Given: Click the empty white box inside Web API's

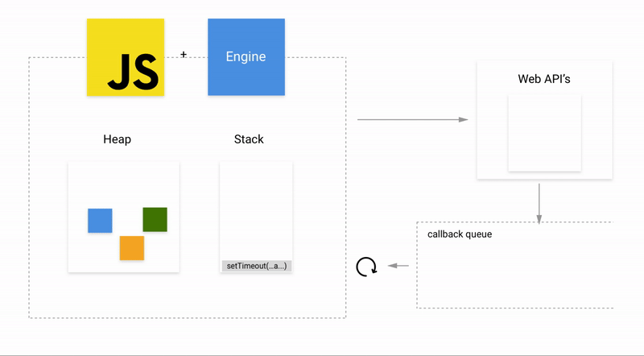Looking at the screenshot, I should click(544, 132).
